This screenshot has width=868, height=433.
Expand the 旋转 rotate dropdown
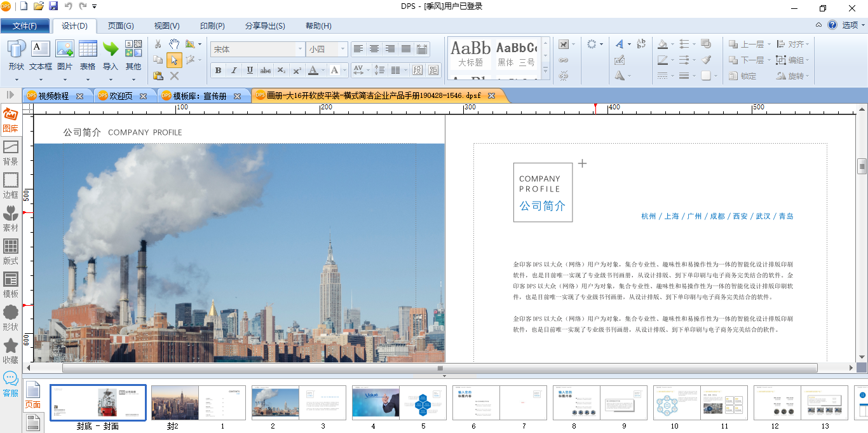click(x=808, y=76)
